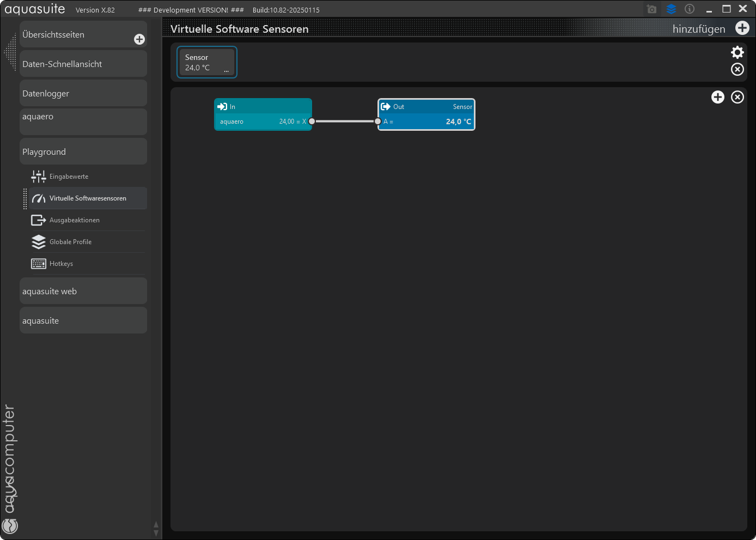Viewport: 756px width, 540px height.
Task: Delete sensor via X below gear
Action: point(737,69)
